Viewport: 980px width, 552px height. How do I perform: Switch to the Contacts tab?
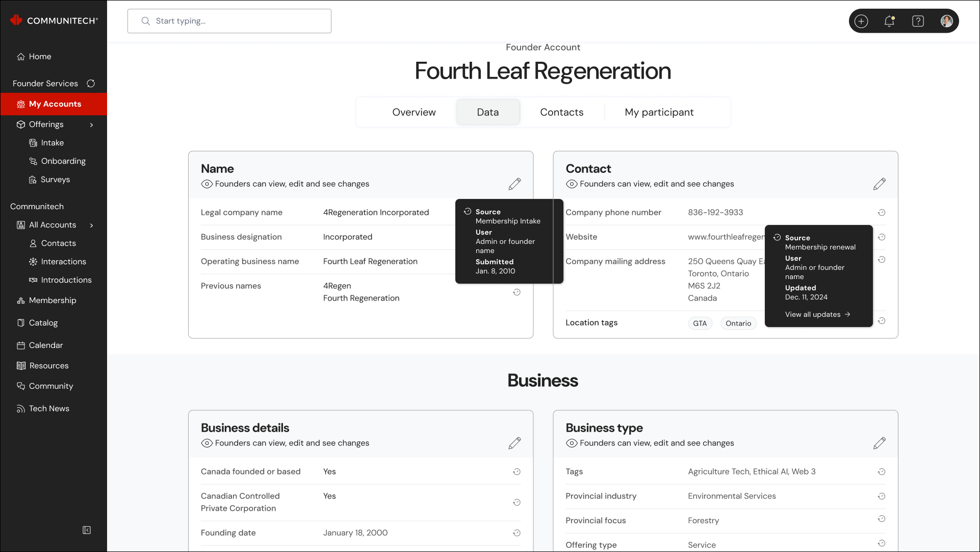561,112
